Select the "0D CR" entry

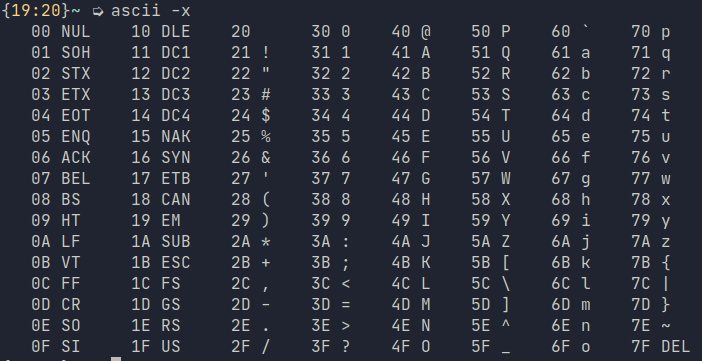[x=56, y=305]
